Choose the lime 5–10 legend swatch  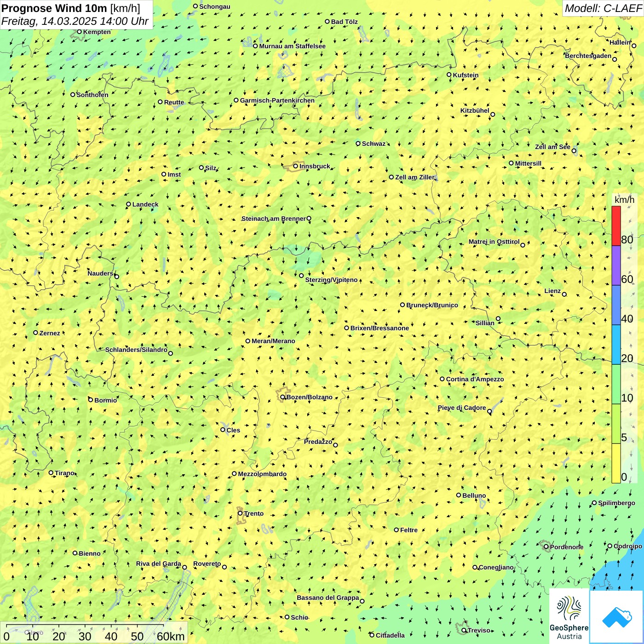(616, 424)
